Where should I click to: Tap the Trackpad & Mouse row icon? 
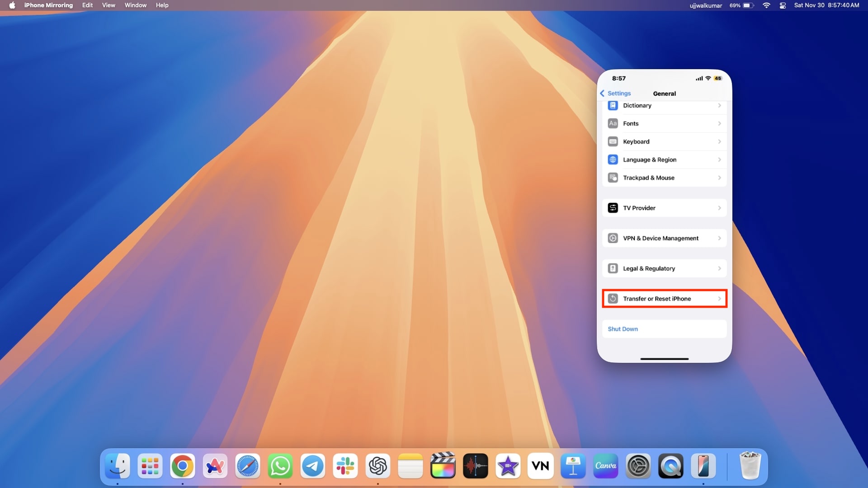point(613,178)
